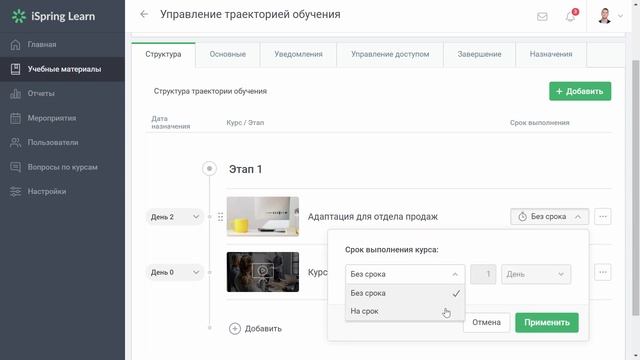Click the Этап 1 heading
The image size is (640, 360).
click(245, 169)
